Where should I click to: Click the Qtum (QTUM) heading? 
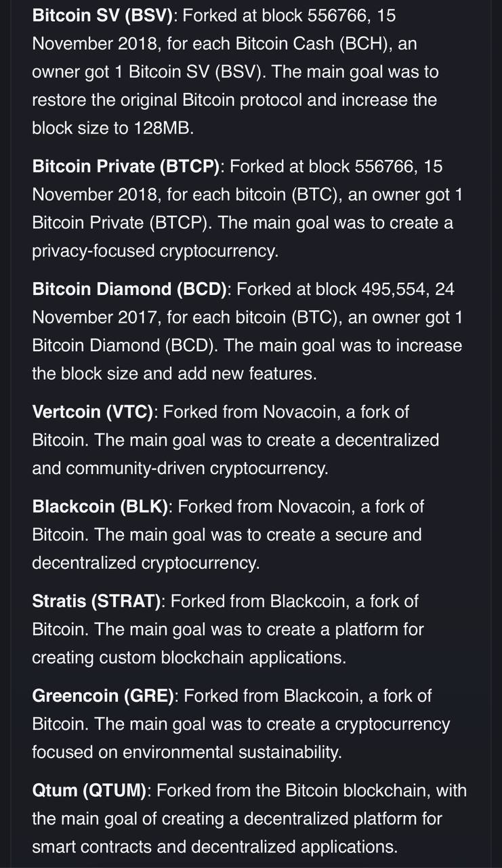coord(89,791)
